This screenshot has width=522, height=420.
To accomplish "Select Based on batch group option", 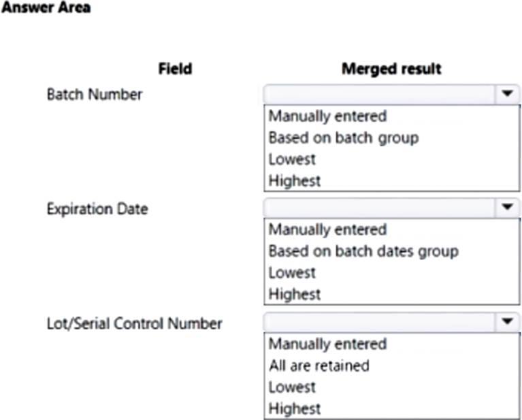I will click(343, 138).
